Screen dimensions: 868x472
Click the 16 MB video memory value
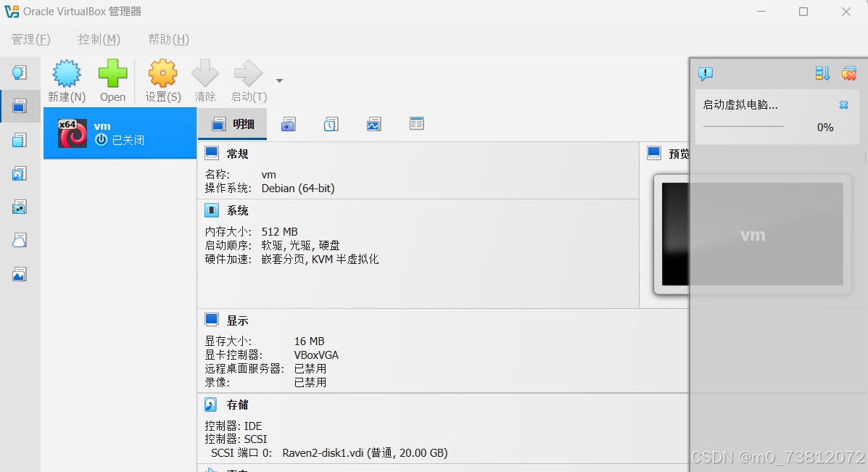[x=310, y=341]
